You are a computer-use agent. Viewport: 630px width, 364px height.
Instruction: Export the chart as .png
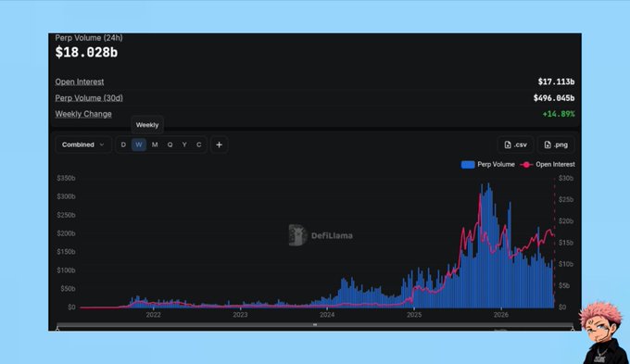tap(556, 144)
